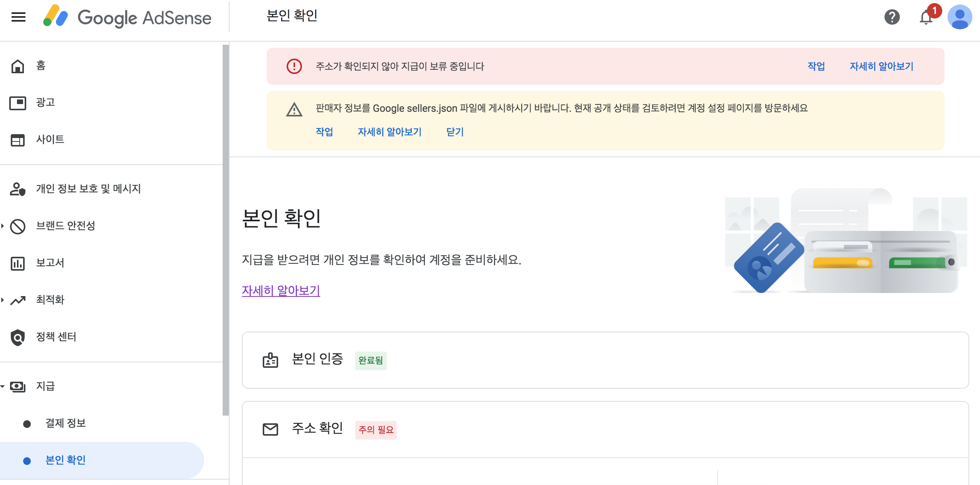Click the 주의 필요 status badge

point(376,430)
